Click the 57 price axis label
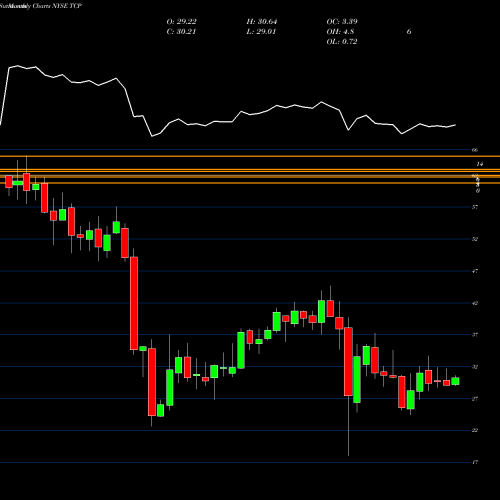 (x=475, y=207)
